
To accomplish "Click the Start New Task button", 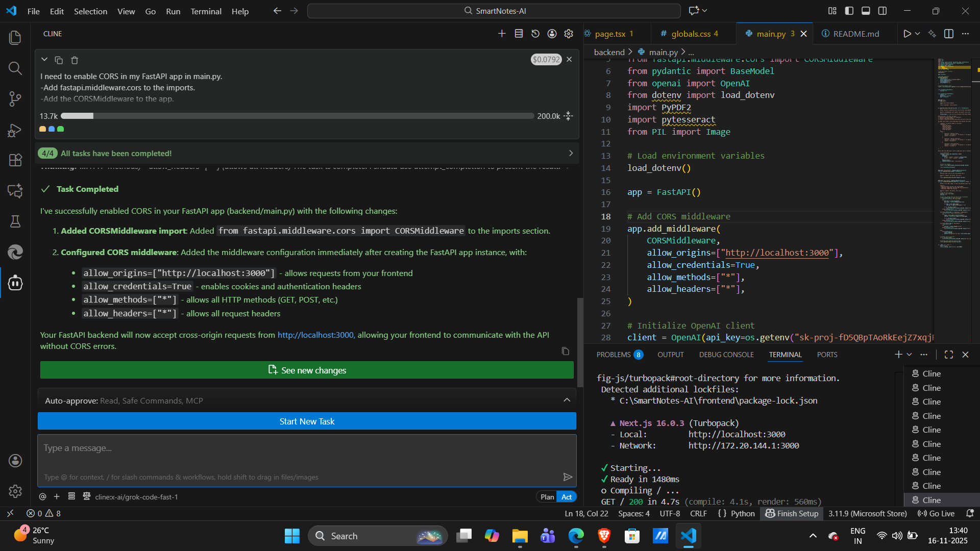I will tap(307, 421).
